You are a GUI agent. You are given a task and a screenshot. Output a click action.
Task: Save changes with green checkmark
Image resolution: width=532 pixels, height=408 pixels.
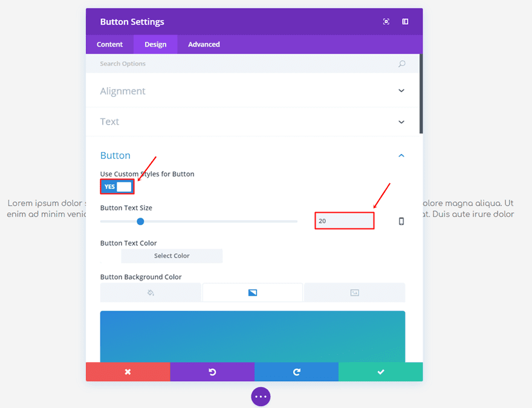coord(381,372)
